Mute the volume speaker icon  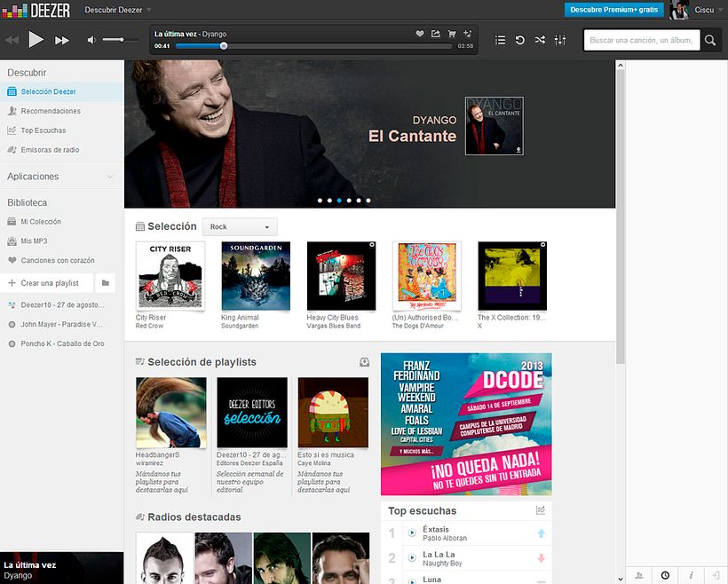coord(91,40)
